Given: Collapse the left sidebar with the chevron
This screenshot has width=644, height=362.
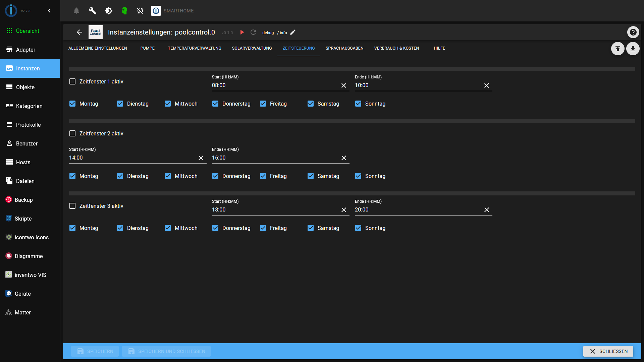Looking at the screenshot, I should pyautogui.click(x=49, y=11).
